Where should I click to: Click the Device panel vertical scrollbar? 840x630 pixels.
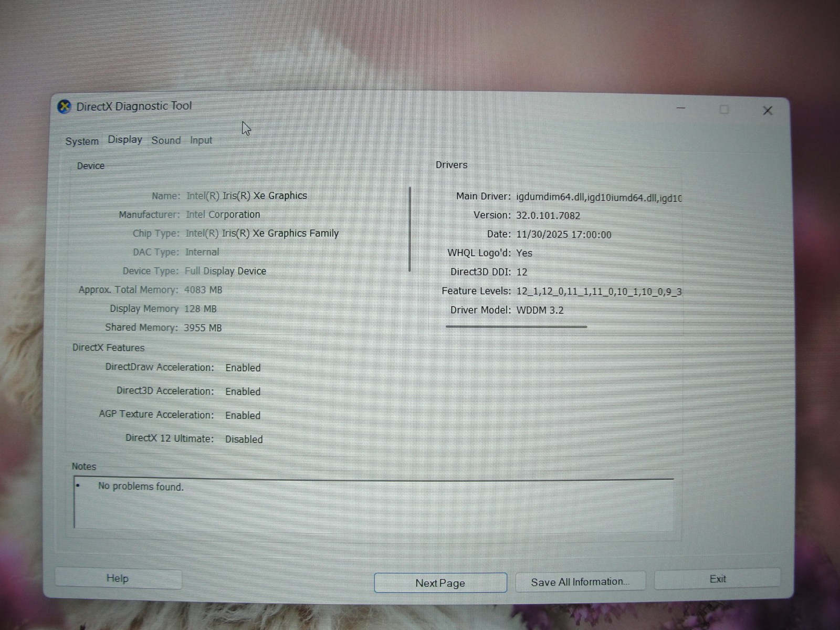pyautogui.click(x=409, y=229)
